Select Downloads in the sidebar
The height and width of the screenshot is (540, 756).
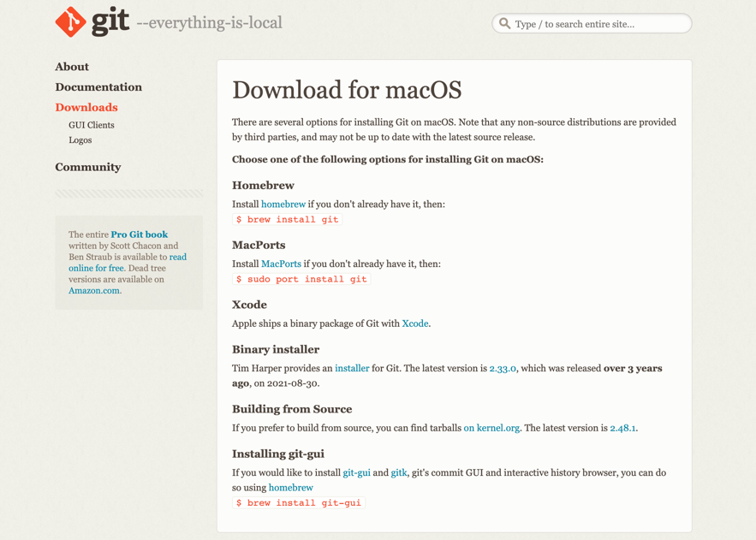tap(86, 107)
